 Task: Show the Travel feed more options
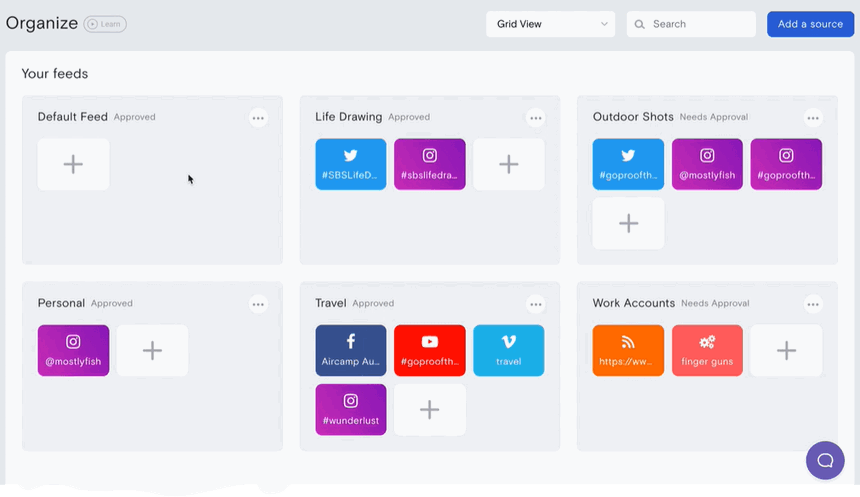[x=536, y=304]
